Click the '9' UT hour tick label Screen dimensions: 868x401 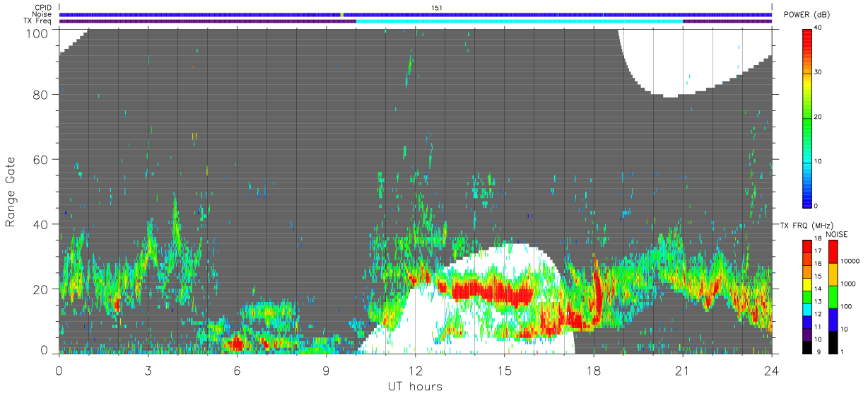point(326,370)
